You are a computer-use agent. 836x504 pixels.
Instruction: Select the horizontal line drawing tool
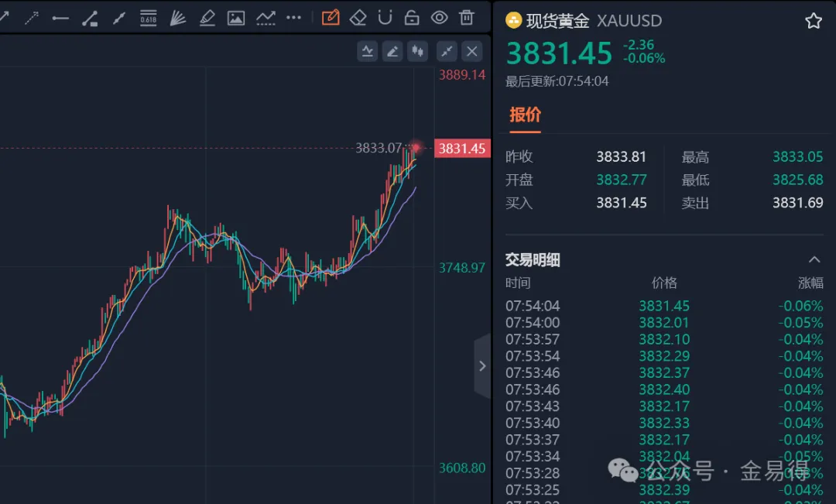click(60, 17)
